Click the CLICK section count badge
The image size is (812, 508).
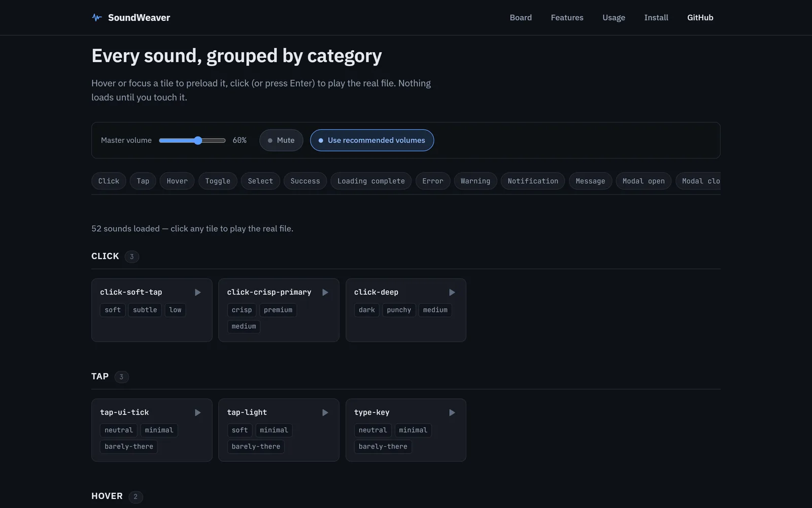coord(132,257)
